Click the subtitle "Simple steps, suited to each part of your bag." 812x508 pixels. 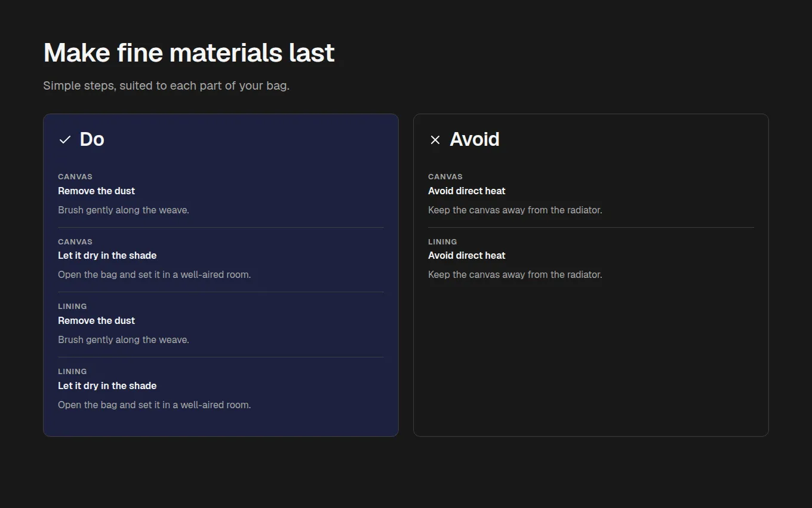(x=167, y=85)
